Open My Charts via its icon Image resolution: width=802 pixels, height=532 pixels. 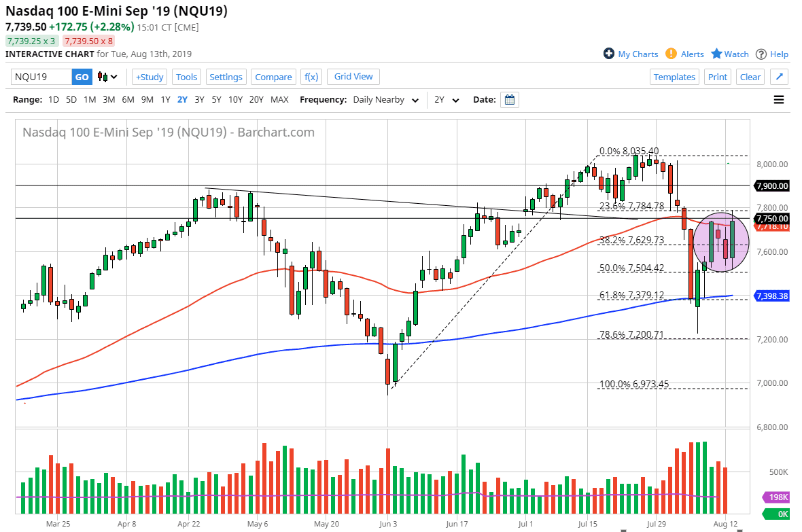[x=609, y=54]
